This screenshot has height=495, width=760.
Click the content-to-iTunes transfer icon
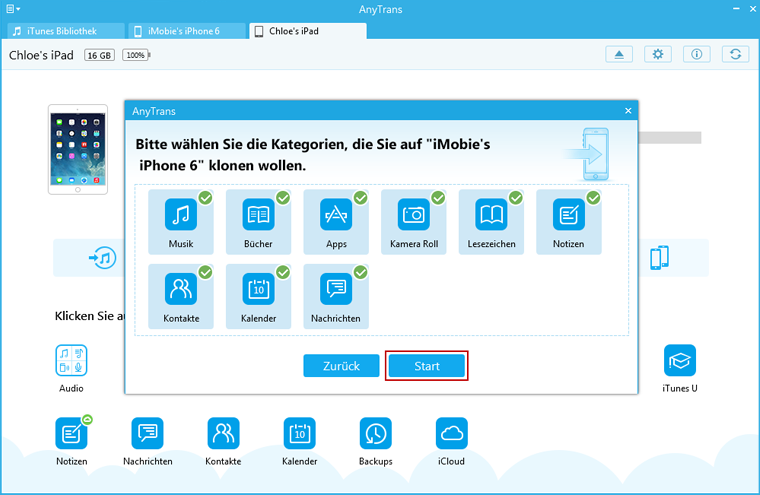coord(103,257)
